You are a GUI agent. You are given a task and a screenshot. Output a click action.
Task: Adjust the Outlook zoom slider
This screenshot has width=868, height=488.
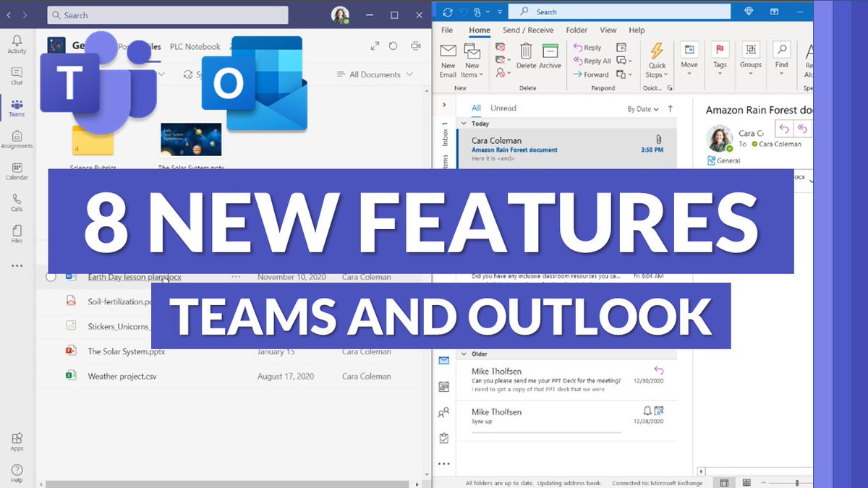(797, 482)
